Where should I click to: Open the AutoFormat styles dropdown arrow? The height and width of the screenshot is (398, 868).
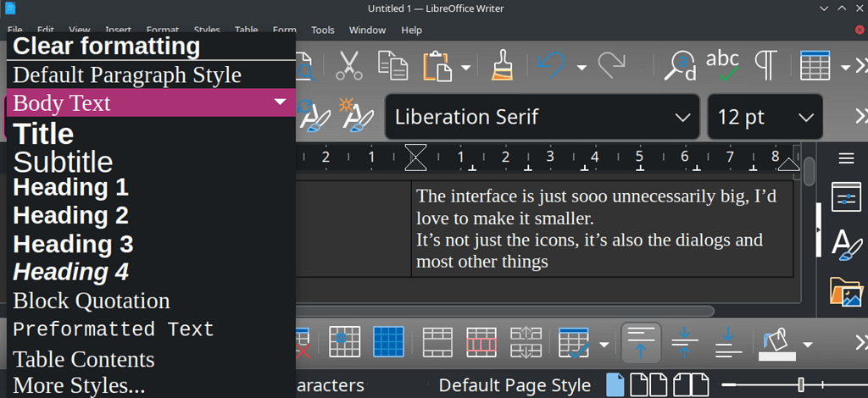pos(604,345)
